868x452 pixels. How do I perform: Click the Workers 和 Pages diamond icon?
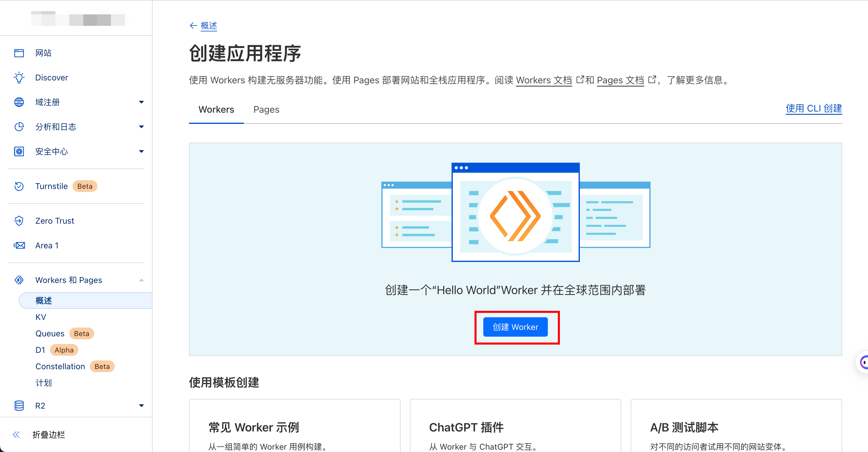tap(19, 280)
